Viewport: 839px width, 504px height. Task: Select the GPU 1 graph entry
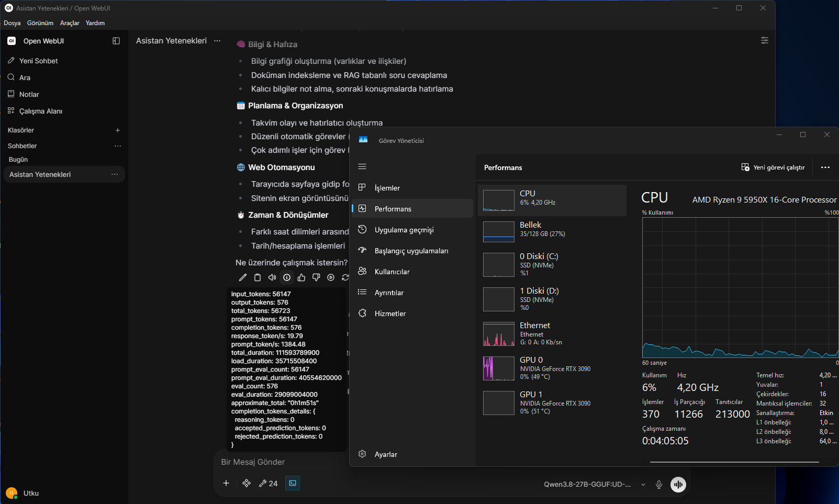[552, 403]
